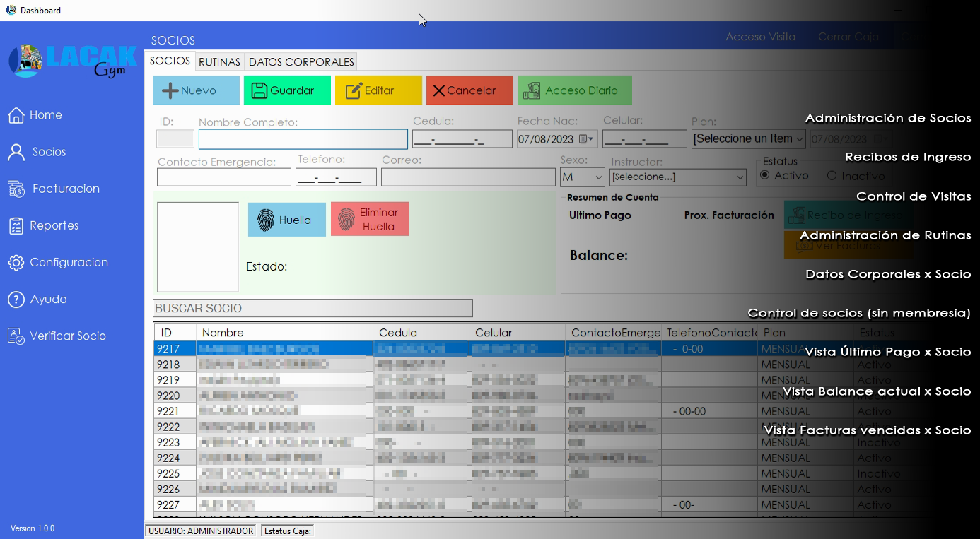Click the Reportes clipboard icon
980x539 pixels.
(16, 225)
